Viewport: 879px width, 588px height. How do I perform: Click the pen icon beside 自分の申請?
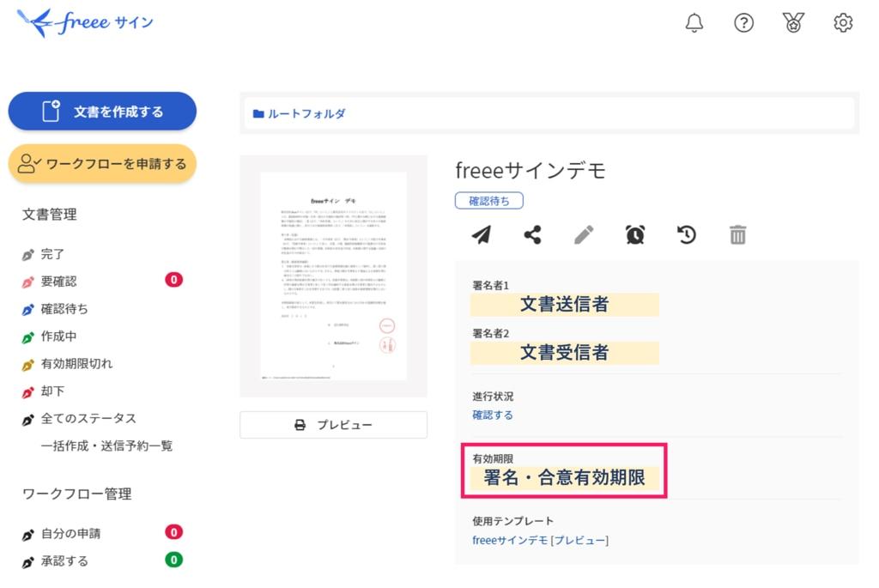[27, 535]
